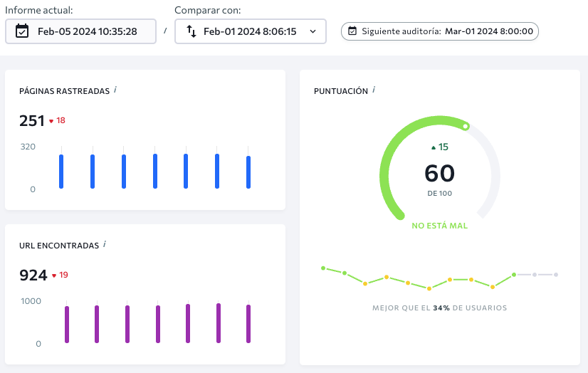Click the first blue bar in crawled pages chart

(x=61, y=172)
